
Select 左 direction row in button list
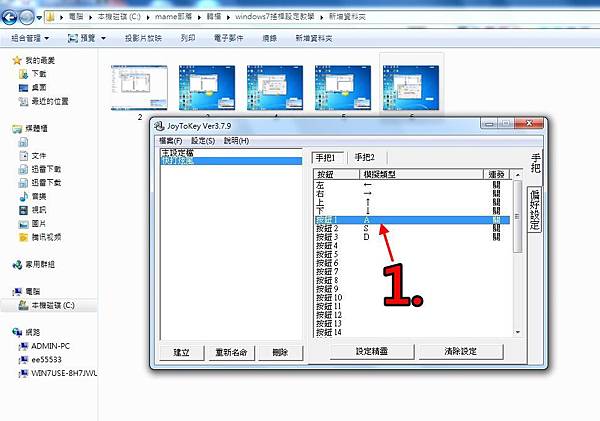pos(412,185)
